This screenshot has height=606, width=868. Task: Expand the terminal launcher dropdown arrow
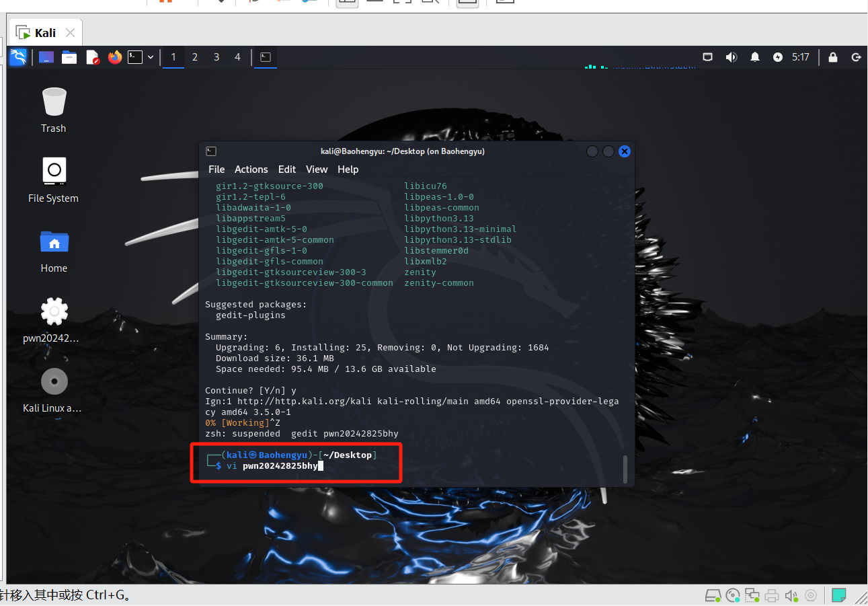(x=151, y=57)
